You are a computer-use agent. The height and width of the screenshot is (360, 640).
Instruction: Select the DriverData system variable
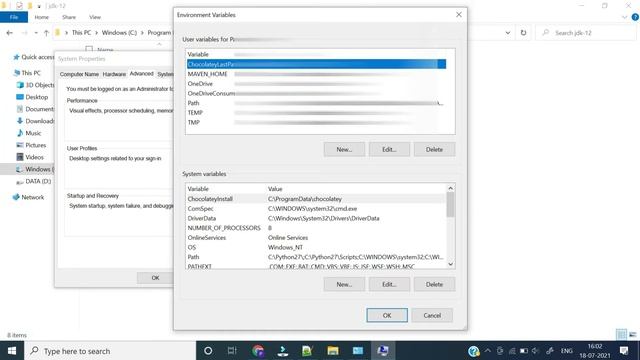(x=316, y=218)
